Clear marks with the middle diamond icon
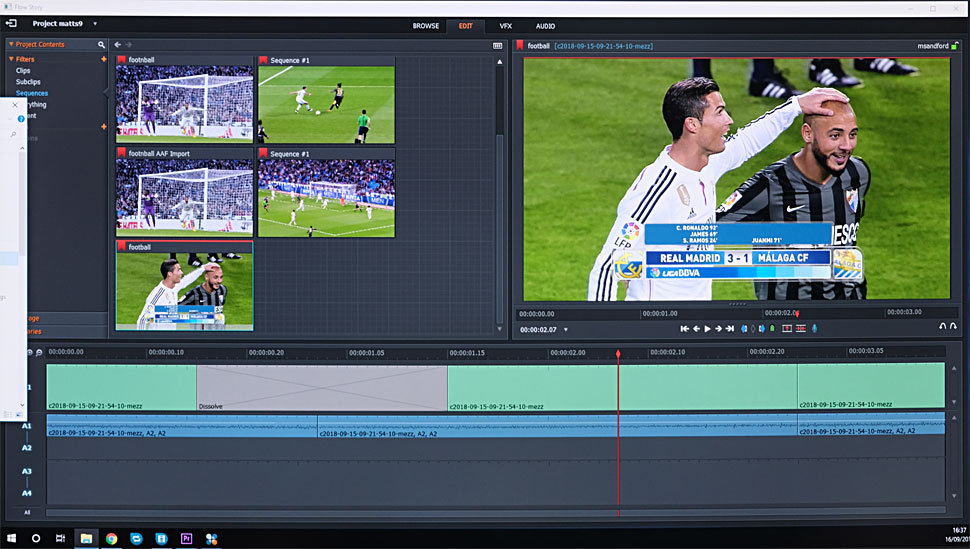The width and height of the screenshot is (970, 549). (753, 329)
